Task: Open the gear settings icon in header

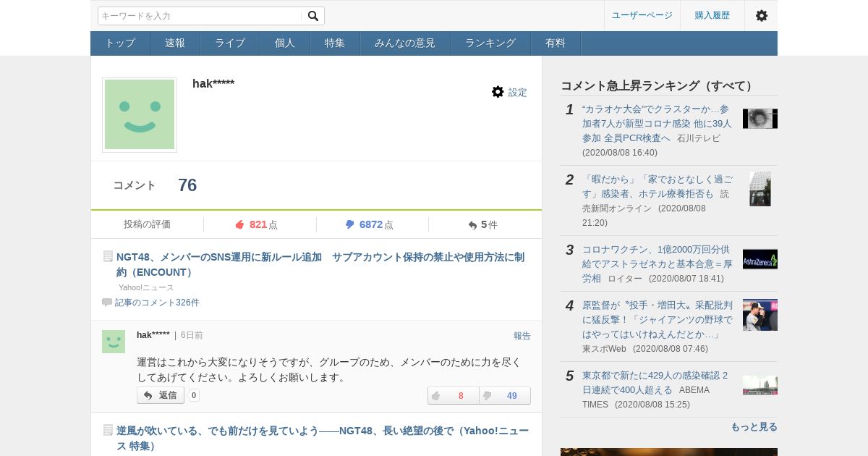Action: (x=761, y=15)
